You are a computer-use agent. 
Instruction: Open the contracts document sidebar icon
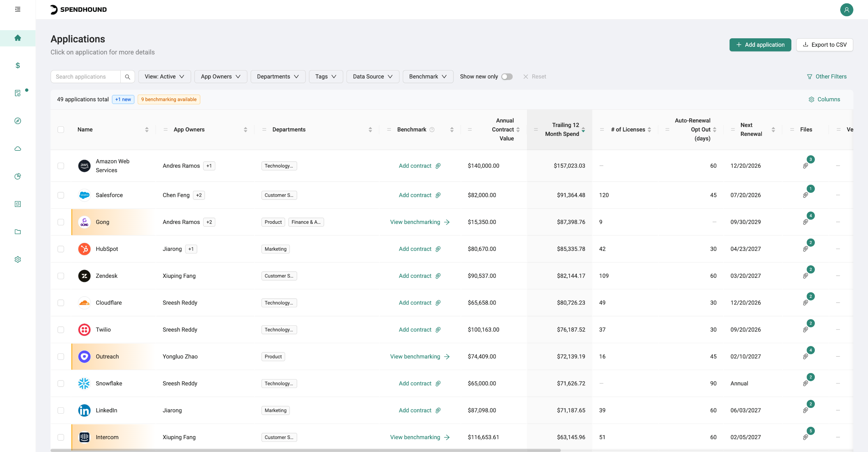pyautogui.click(x=18, y=93)
